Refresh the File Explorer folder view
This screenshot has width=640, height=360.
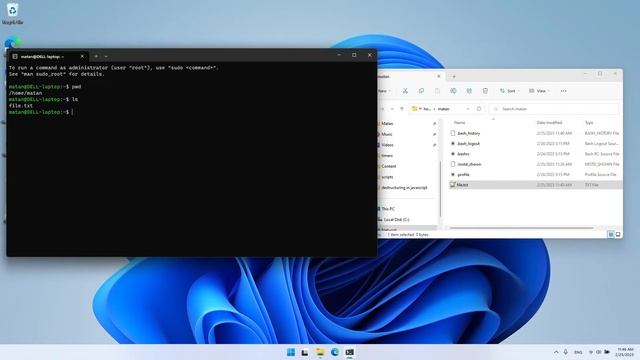(479, 109)
